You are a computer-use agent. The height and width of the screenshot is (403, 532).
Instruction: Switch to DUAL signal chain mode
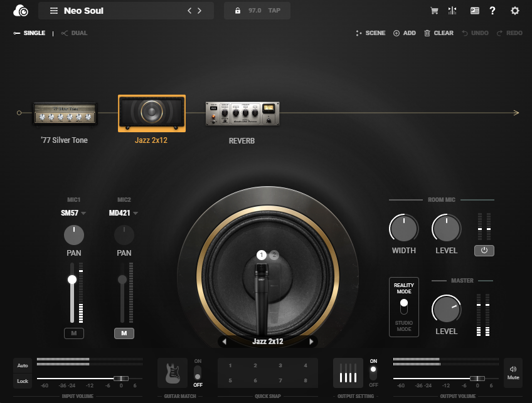click(75, 33)
